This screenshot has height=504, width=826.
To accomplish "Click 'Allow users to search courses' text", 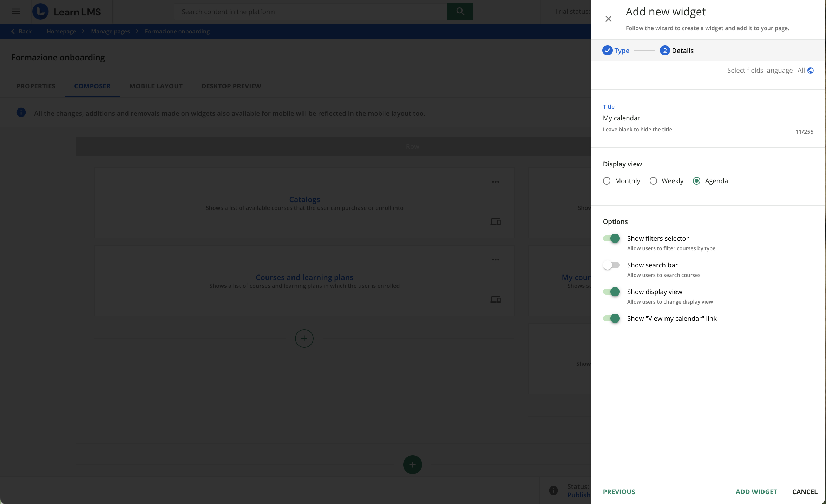I will pos(664,275).
